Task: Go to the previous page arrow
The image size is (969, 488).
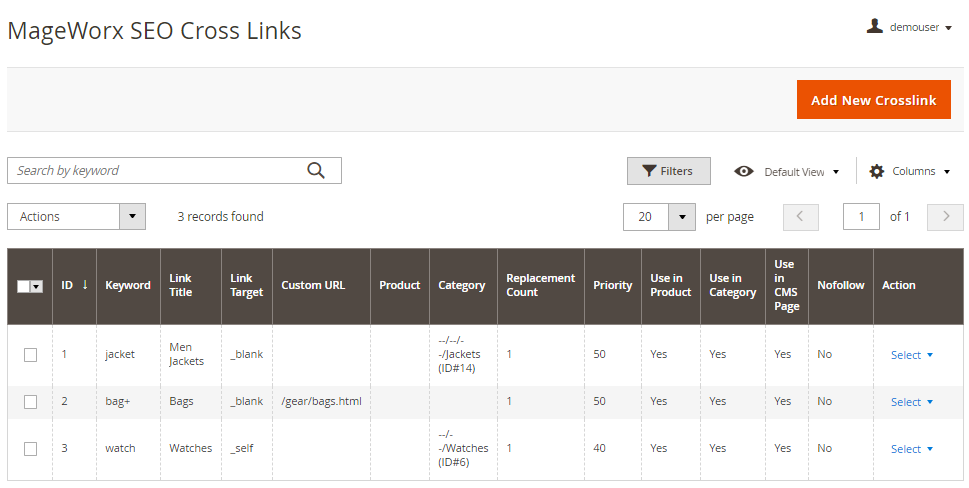Action: 800,217
